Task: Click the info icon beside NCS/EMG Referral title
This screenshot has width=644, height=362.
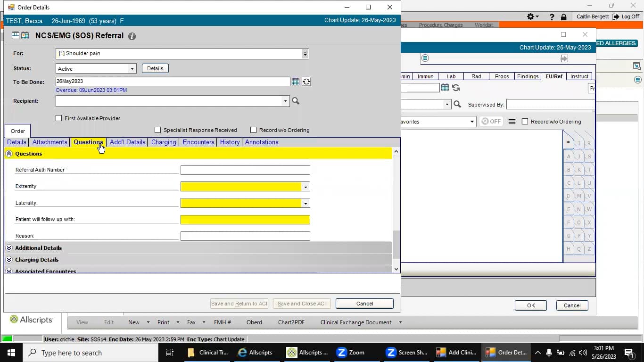Action: pos(132,36)
